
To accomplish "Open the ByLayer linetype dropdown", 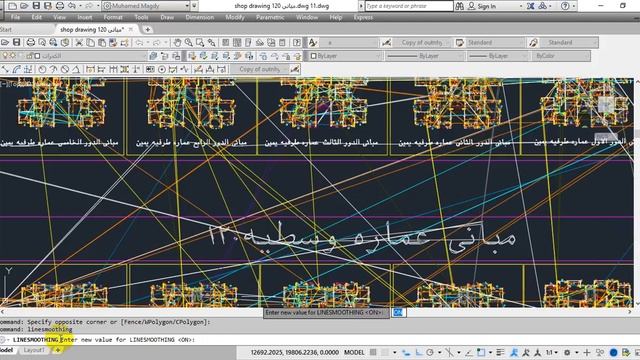I will (424, 56).
